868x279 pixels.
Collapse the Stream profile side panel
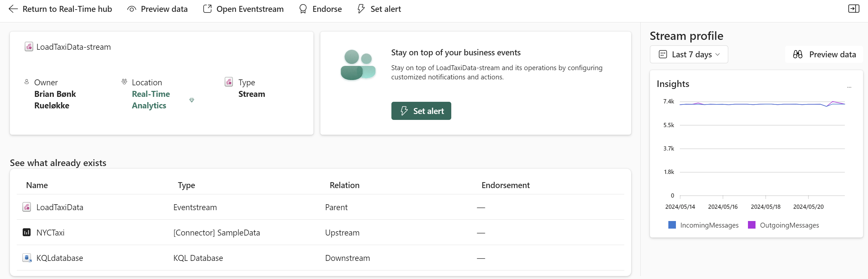[853, 9]
